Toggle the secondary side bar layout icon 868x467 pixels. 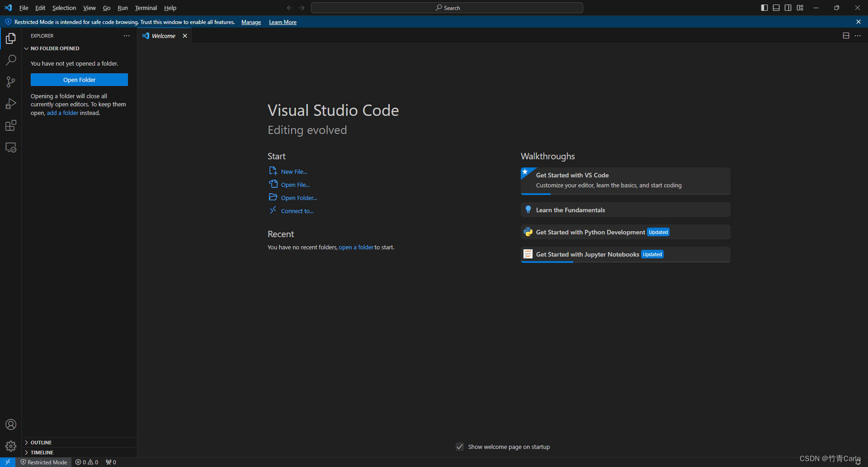pos(788,8)
